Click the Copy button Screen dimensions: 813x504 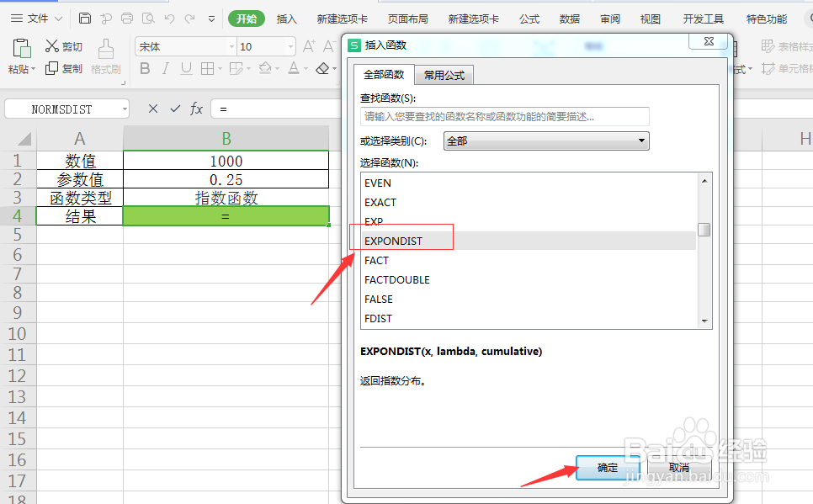pyautogui.click(x=63, y=68)
